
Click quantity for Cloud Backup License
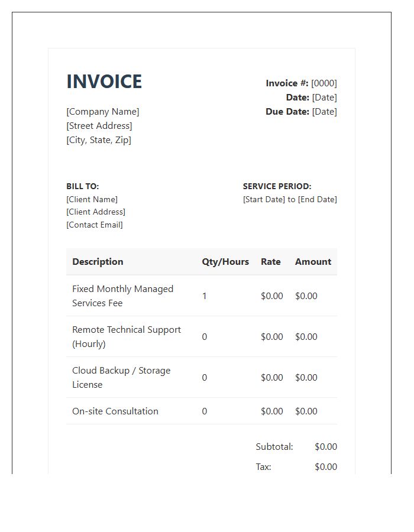(204, 378)
